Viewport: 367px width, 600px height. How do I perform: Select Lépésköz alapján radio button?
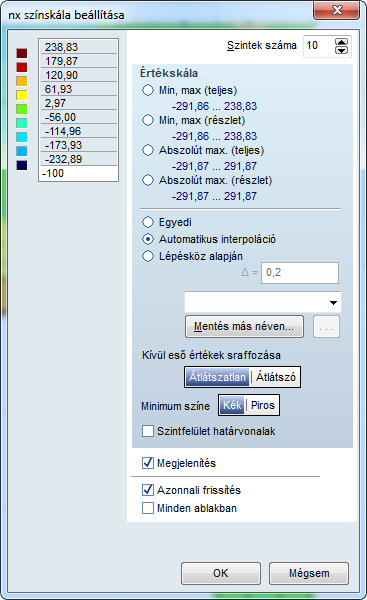tap(148, 256)
